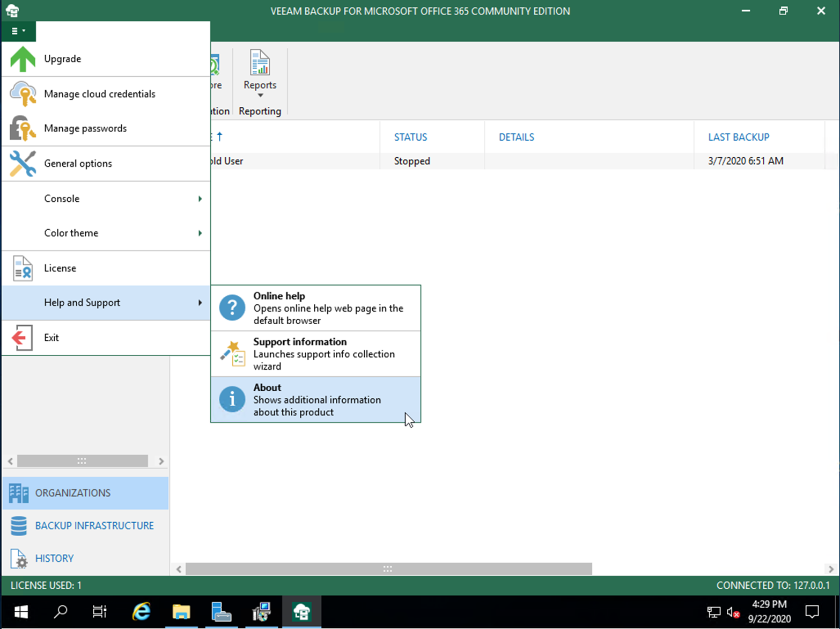This screenshot has height=629, width=840.
Task: Click the muted volume tray icon
Action: (733, 612)
